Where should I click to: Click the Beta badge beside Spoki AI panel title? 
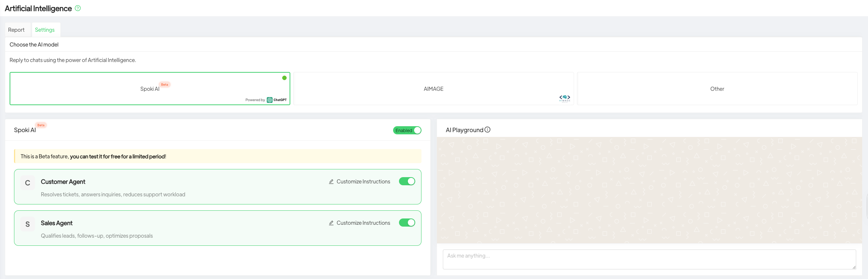[x=41, y=125]
